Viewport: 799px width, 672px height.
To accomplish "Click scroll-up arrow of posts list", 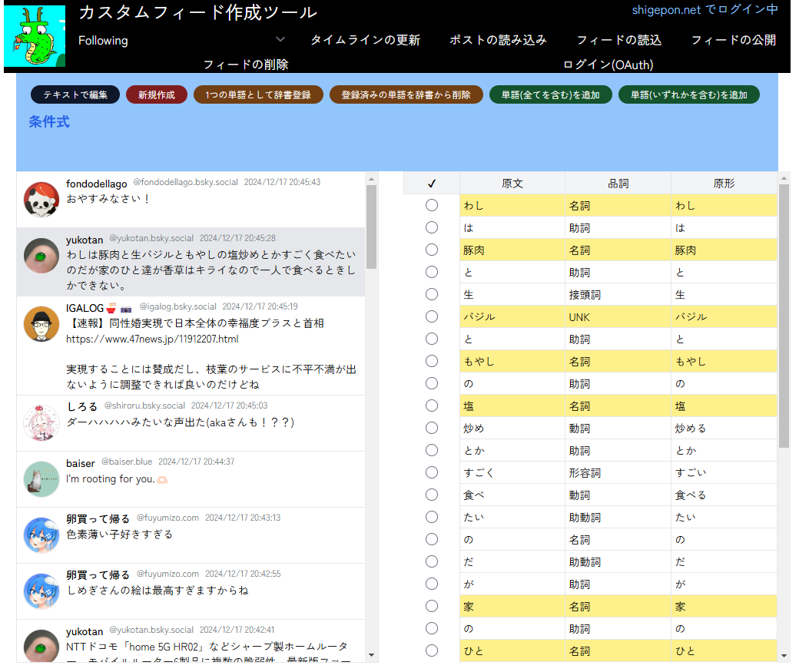I will tap(372, 180).
